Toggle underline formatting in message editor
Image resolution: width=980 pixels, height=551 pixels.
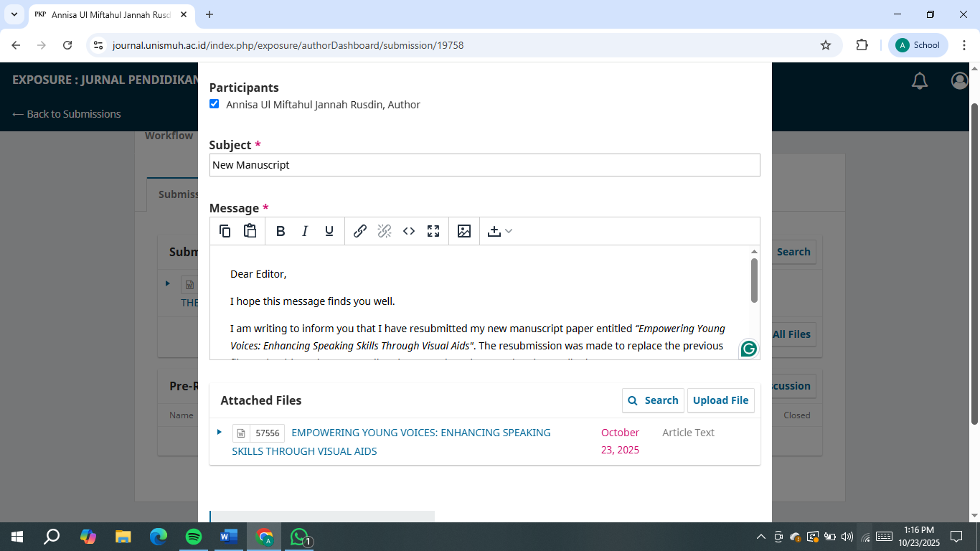(x=329, y=231)
